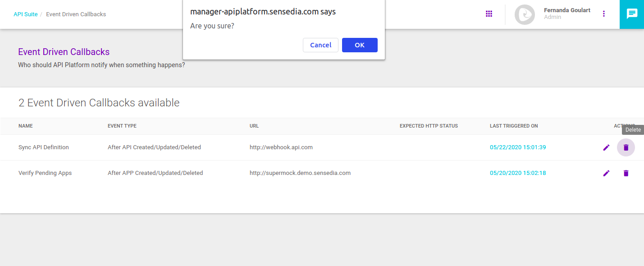Click the webhook.api.com URL entry

pos(281,147)
